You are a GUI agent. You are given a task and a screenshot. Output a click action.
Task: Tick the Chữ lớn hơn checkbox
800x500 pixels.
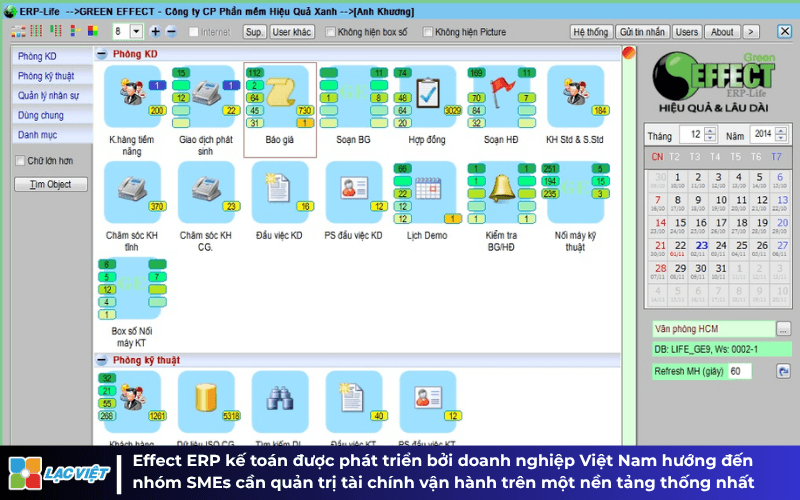20,161
